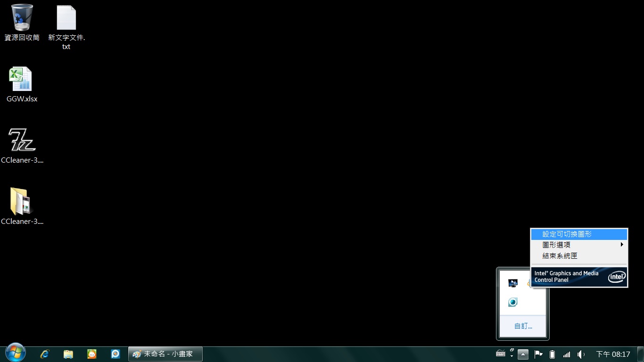Switch to the 未命名 - 小畫家 taskbar window
644x362 pixels.
(165, 354)
